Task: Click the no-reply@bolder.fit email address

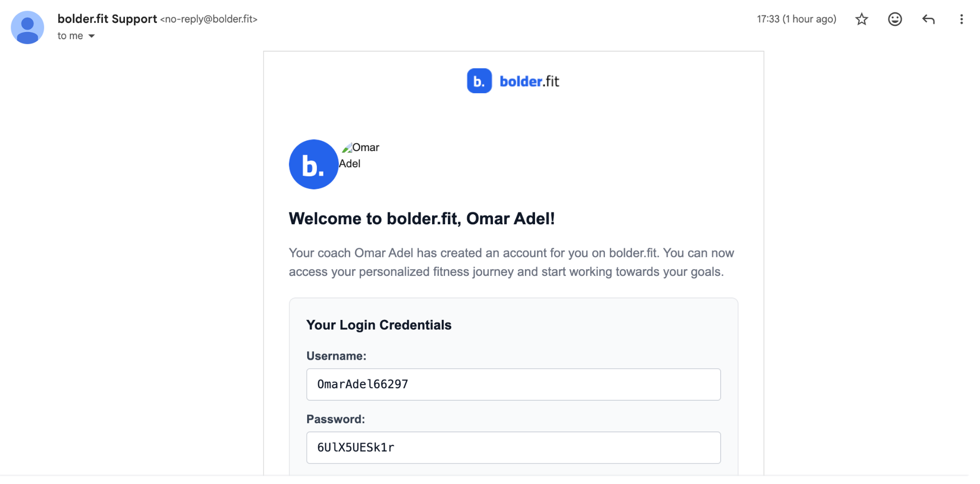Action: [x=209, y=19]
